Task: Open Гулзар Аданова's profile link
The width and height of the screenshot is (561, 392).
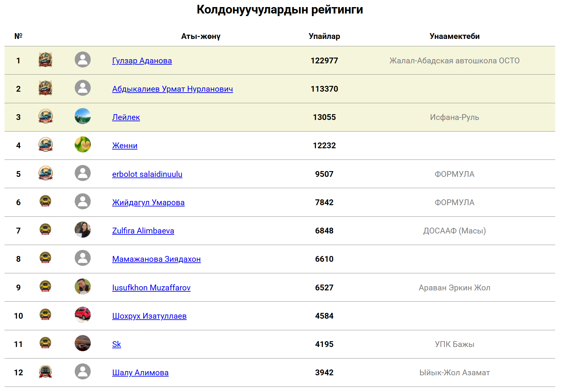Action: pos(142,61)
